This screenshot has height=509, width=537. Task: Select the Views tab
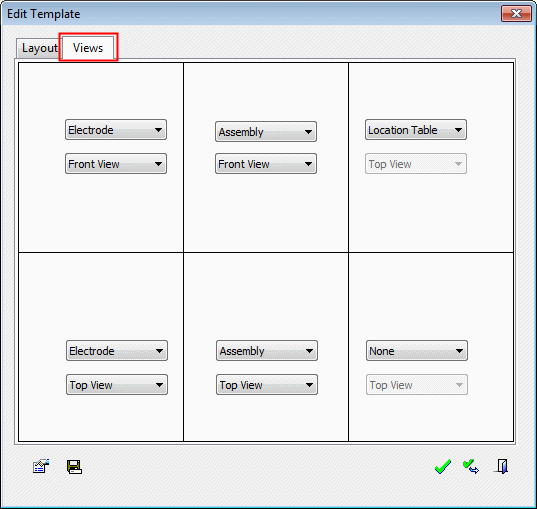coord(88,48)
